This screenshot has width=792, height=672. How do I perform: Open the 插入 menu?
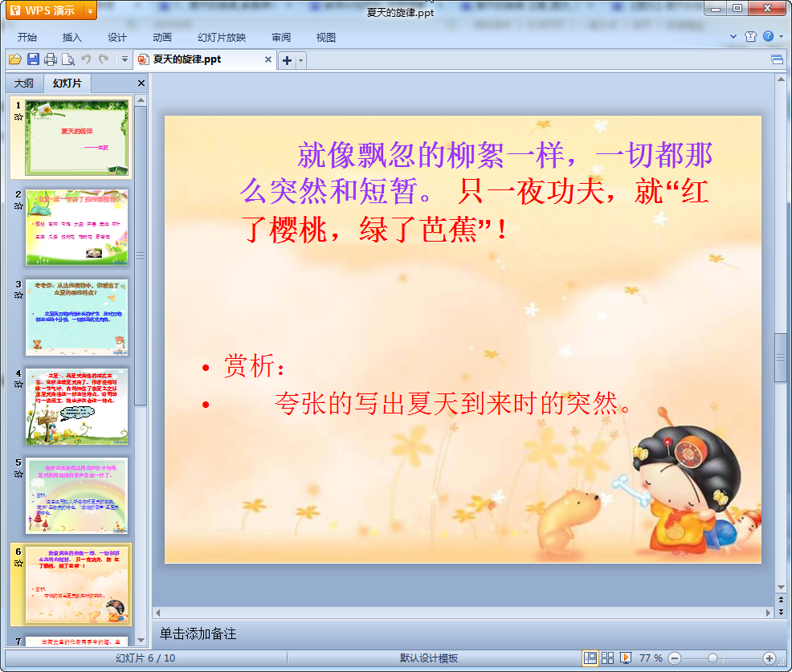[72, 38]
